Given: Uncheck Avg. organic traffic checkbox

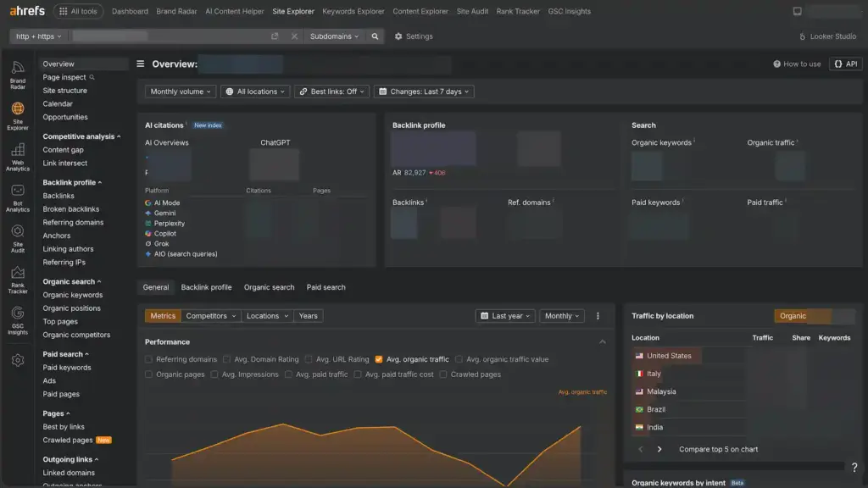Looking at the screenshot, I should click(x=379, y=359).
